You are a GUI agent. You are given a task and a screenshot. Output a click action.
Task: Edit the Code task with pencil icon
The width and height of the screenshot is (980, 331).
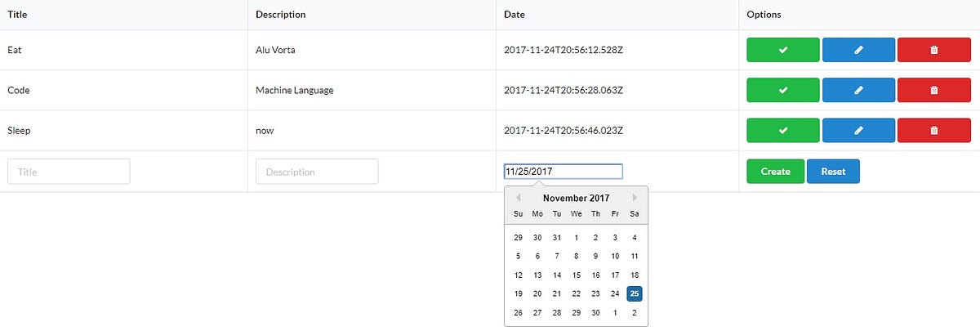(x=858, y=90)
